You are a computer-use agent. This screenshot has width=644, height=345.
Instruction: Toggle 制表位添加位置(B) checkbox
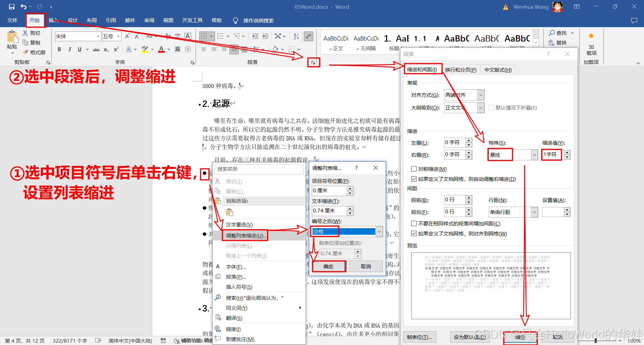315,243
